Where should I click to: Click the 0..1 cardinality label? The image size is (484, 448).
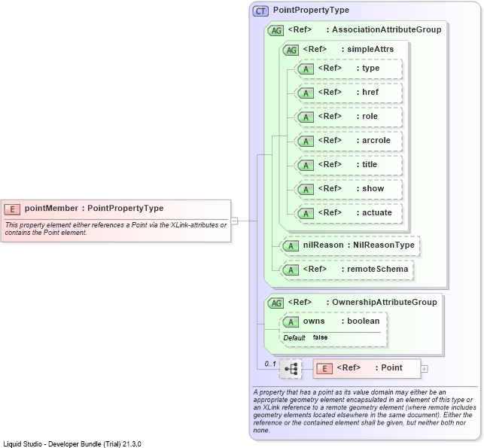click(270, 364)
